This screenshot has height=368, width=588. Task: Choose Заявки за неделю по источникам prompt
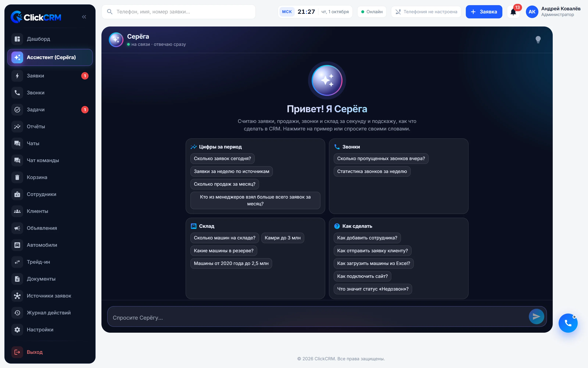(x=232, y=171)
